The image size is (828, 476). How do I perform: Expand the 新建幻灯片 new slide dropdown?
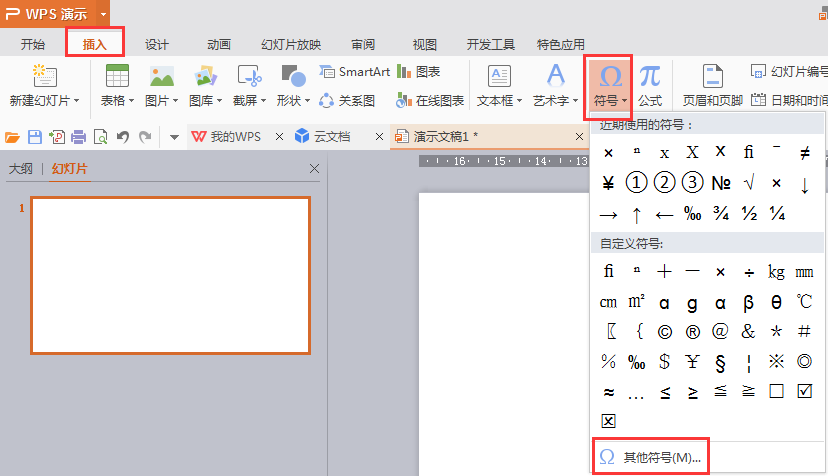click(x=44, y=101)
